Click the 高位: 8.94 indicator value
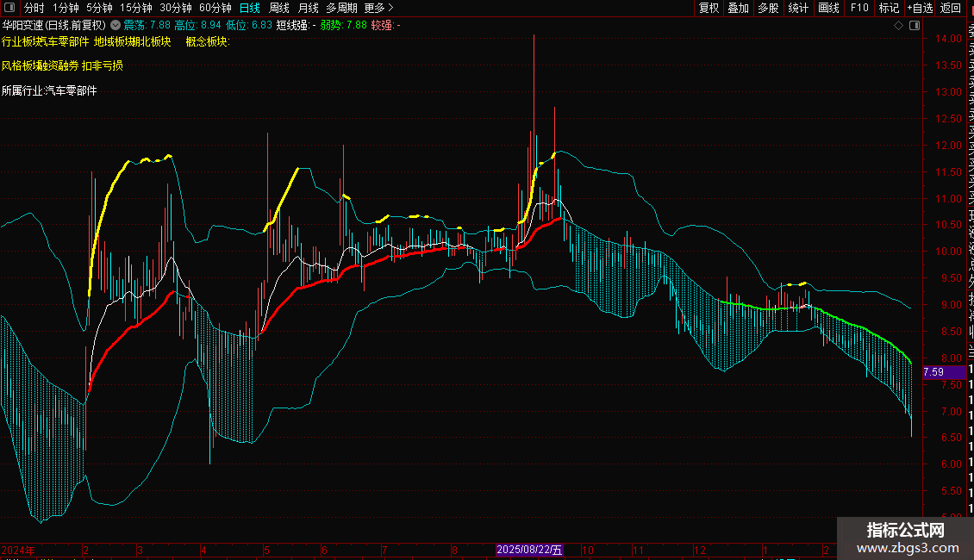 click(x=197, y=25)
